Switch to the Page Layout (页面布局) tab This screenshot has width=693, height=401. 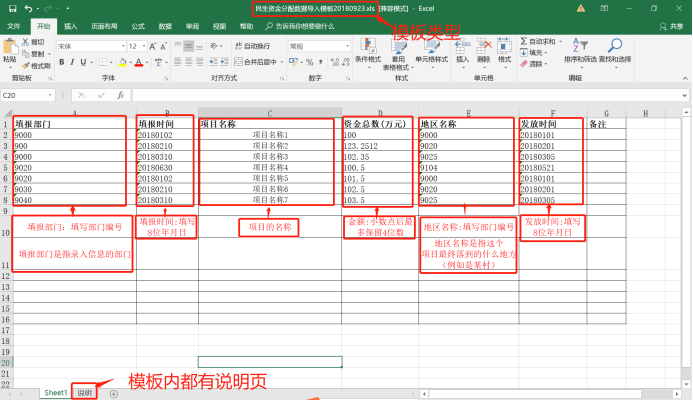click(104, 27)
